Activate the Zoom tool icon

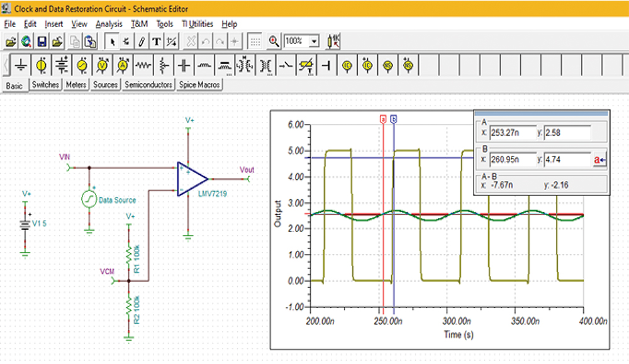(x=273, y=41)
